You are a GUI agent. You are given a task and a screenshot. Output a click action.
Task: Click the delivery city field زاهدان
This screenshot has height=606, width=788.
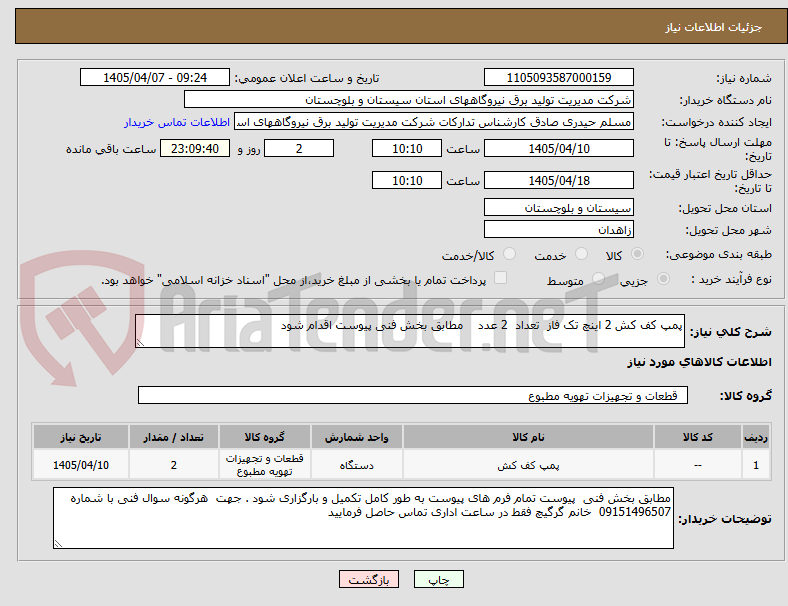559,229
